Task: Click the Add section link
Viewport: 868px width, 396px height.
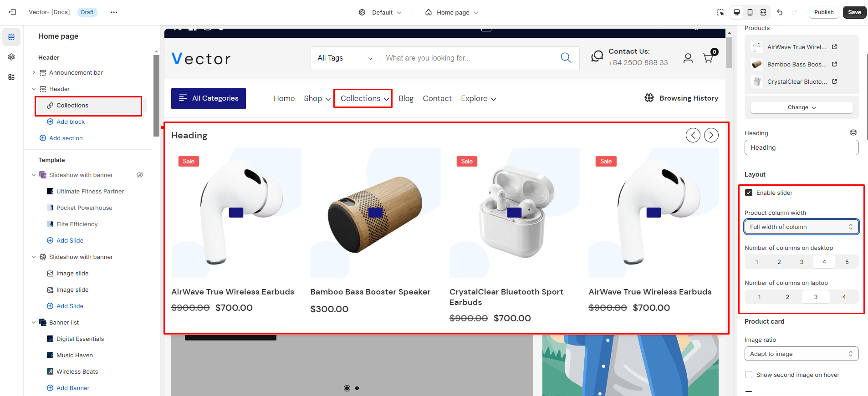Action: (66, 138)
